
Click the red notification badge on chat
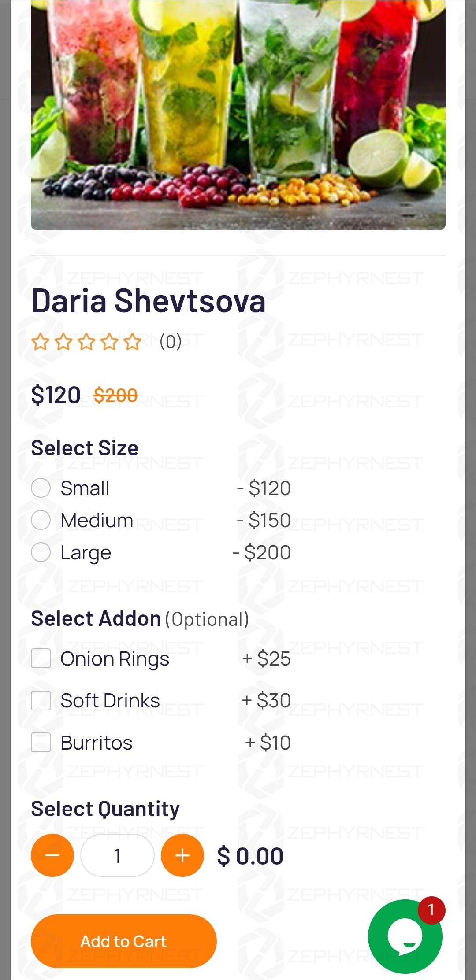[x=431, y=910]
